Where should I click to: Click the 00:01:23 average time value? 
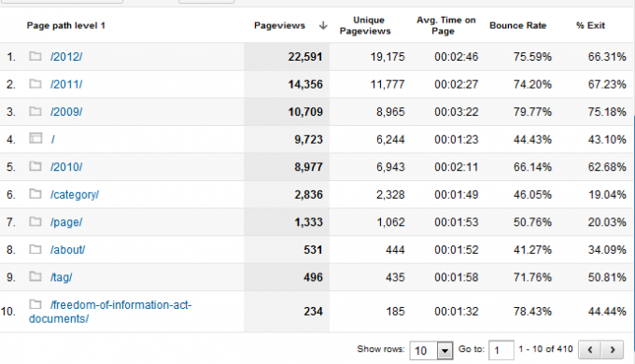[x=457, y=139]
